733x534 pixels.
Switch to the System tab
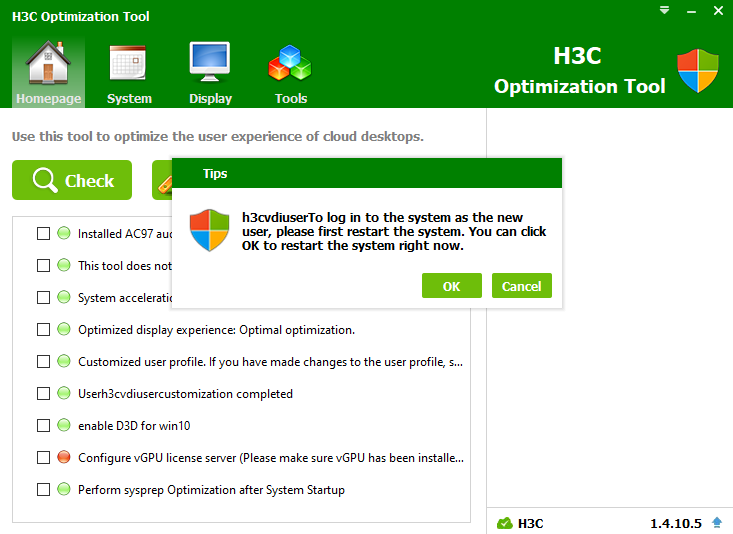(129, 73)
